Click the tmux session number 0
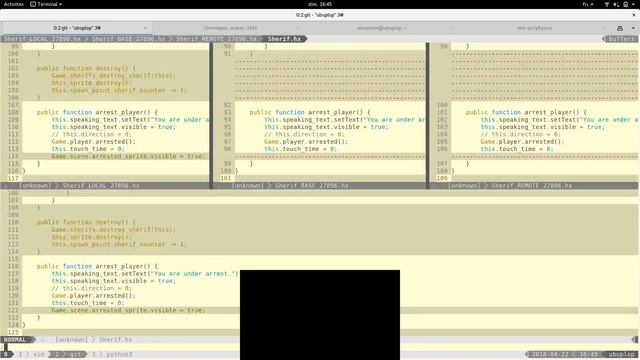 point(6,354)
